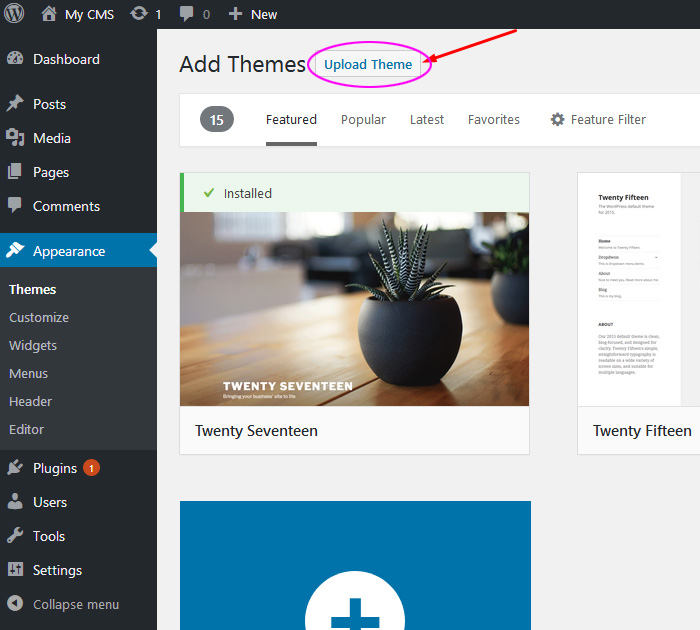Viewport: 700px width, 630px height.
Task: Click the Posts pushpin icon
Action: (x=15, y=104)
